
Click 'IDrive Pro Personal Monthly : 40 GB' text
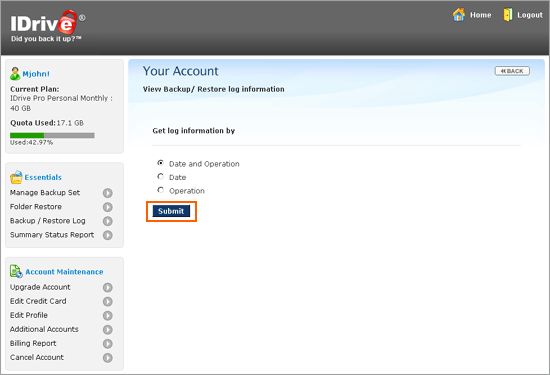[x=61, y=103]
